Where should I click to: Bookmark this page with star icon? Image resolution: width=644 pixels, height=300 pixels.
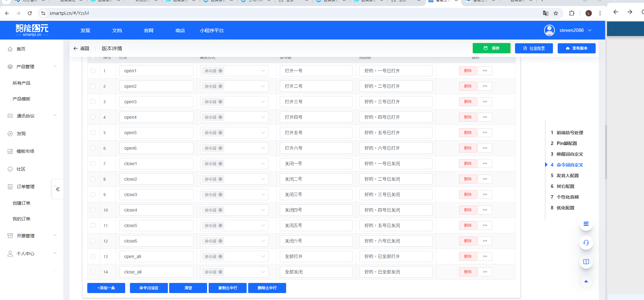[556, 13]
